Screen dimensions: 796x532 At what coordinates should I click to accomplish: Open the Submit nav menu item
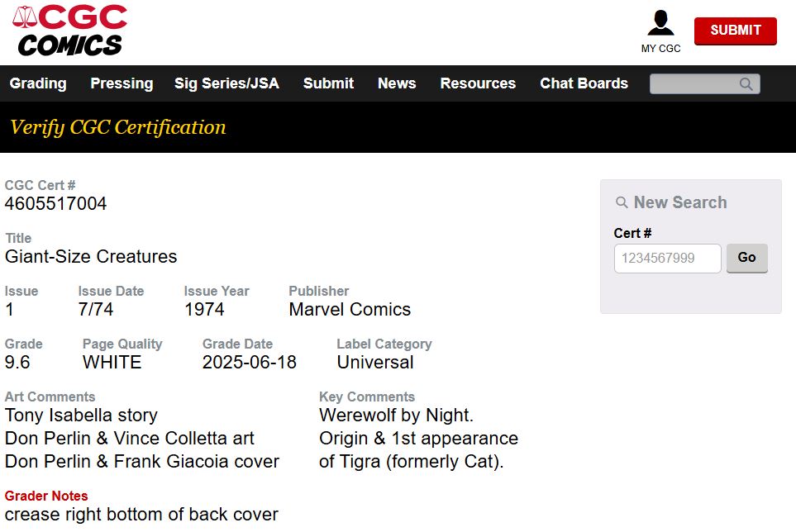(x=328, y=83)
